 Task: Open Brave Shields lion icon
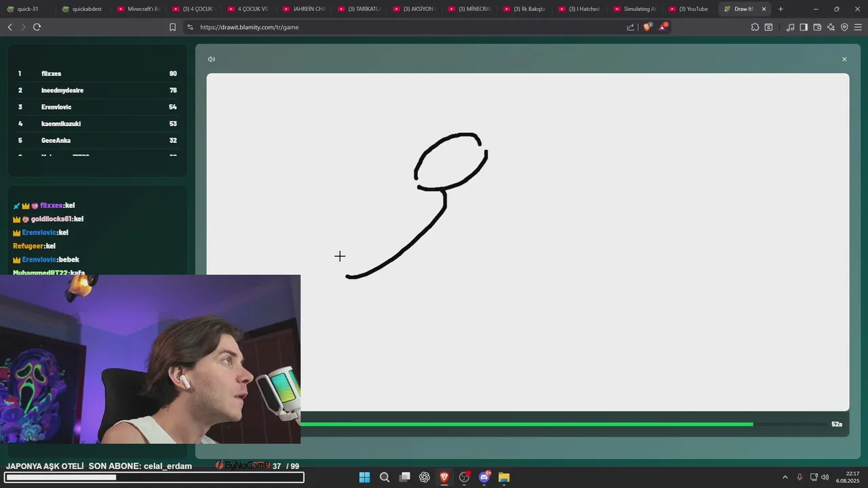647,27
